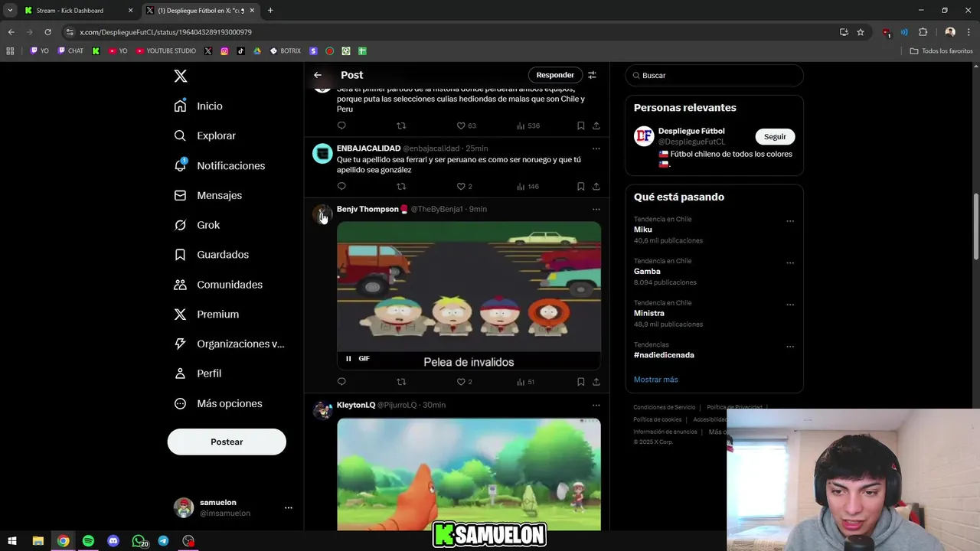Click Mostrar más under trends
Viewport: 980px width, 551px height.
click(x=655, y=380)
